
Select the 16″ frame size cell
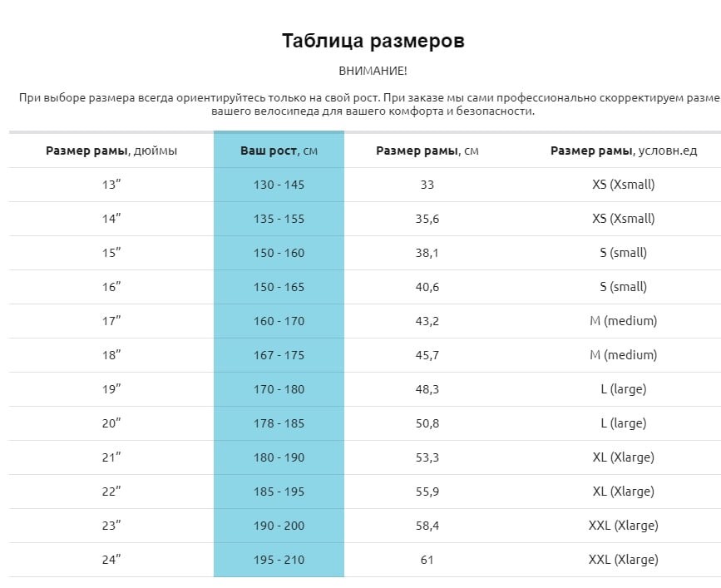[x=111, y=287]
